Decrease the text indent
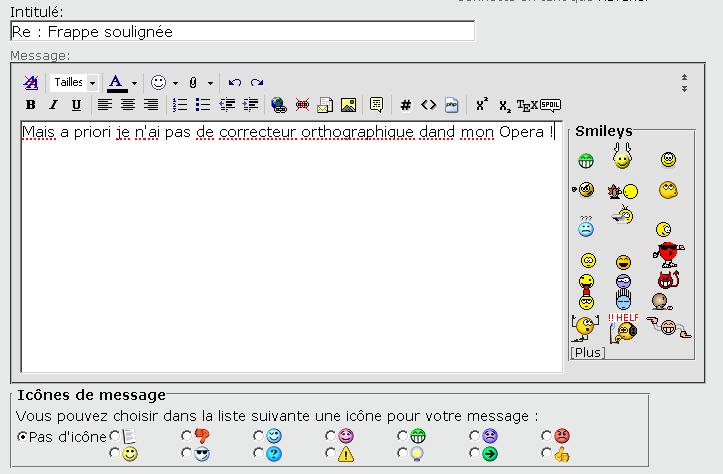The height and width of the screenshot is (474, 723). 227,105
